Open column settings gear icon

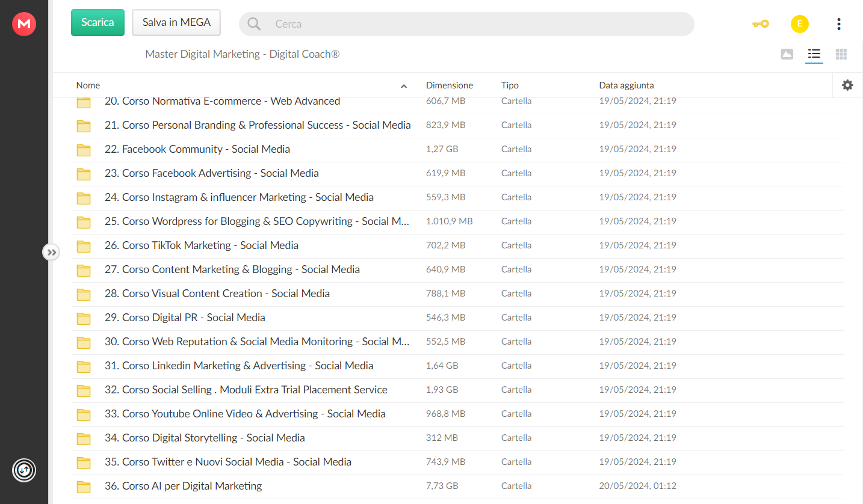[847, 85]
